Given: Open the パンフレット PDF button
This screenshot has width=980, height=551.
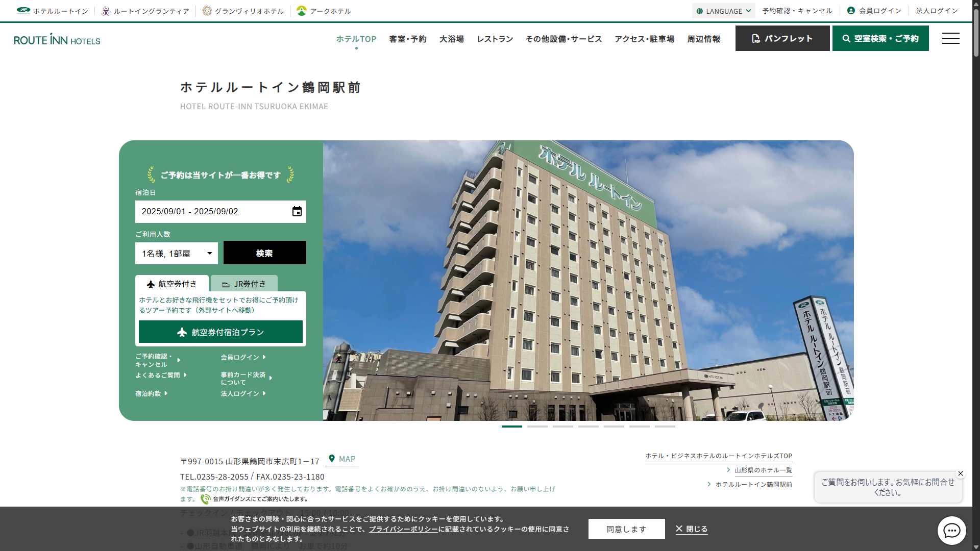Looking at the screenshot, I should 782,39.
